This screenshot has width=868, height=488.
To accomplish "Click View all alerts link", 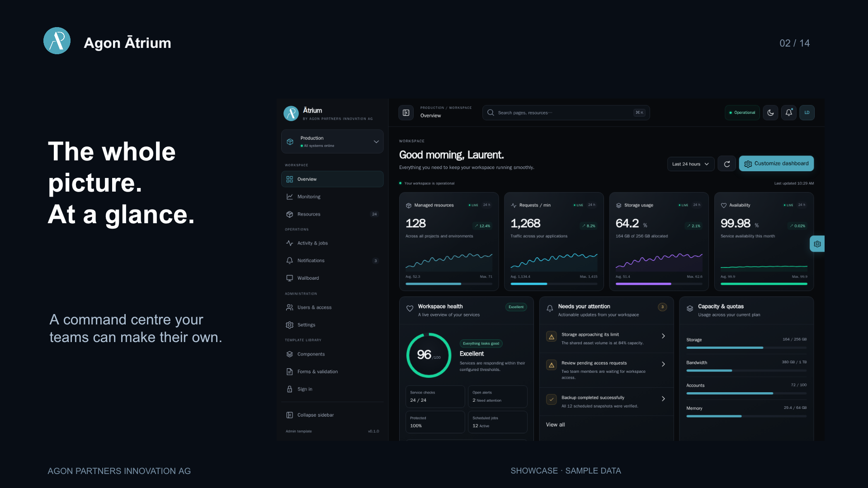I will (555, 425).
